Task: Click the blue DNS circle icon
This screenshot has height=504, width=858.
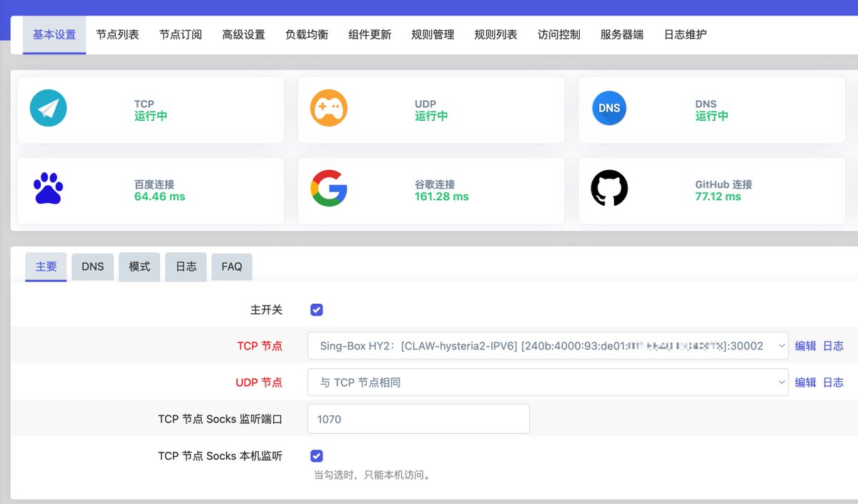Action: tap(609, 109)
